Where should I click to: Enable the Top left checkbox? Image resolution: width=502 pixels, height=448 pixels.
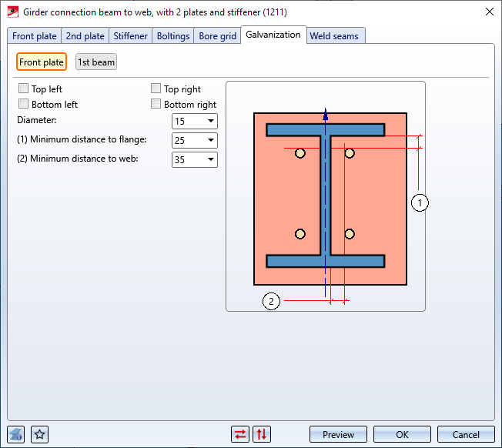click(24, 89)
